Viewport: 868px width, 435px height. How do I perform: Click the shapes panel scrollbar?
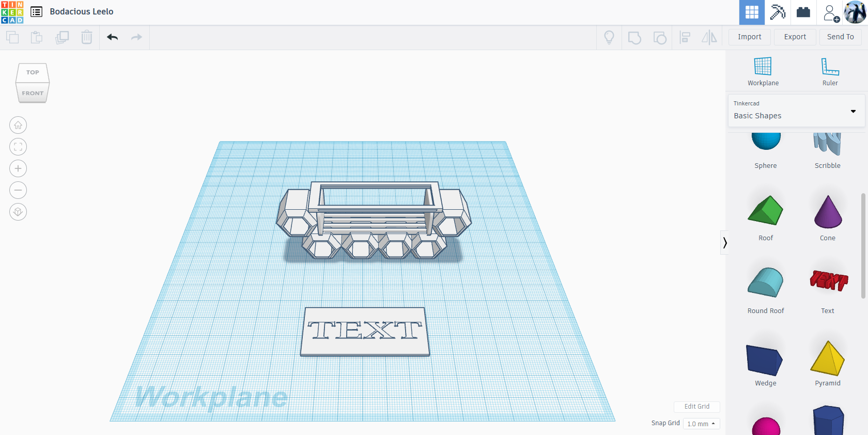(x=863, y=245)
